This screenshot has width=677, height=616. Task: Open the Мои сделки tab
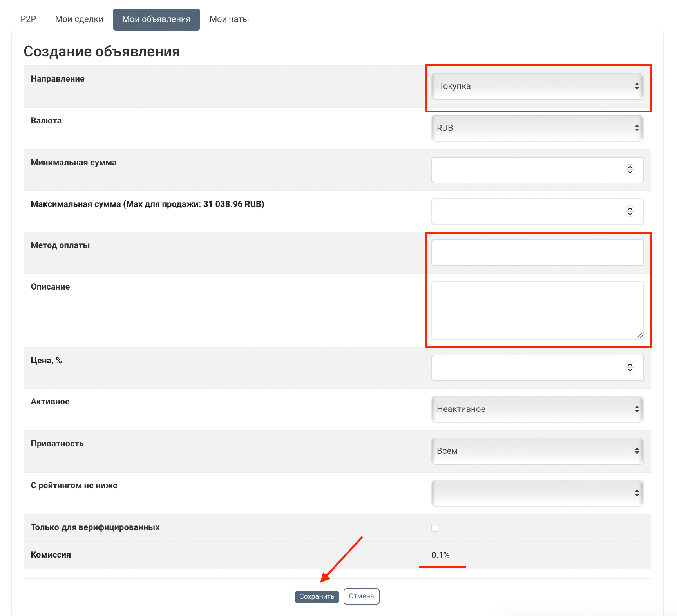(x=79, y=19)
